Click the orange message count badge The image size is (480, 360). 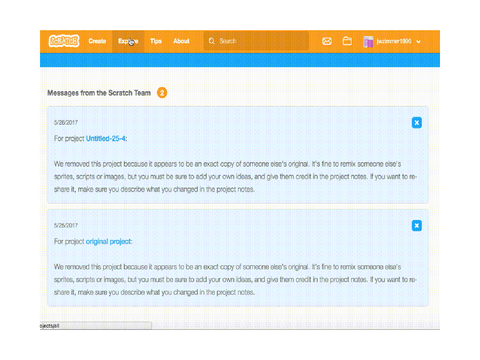click(x=162, y=93)
